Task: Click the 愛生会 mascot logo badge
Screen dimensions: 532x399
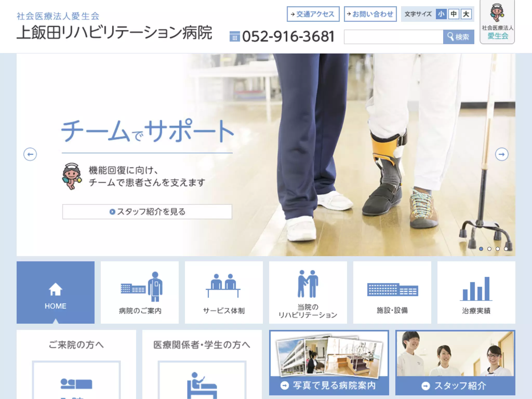Action: click(x=497, y=22)
